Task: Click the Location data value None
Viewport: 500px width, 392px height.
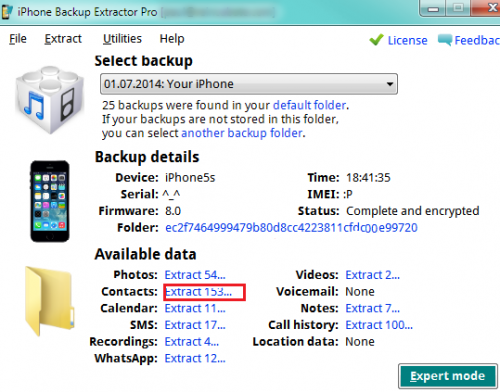Action: (x=360, y=342)
